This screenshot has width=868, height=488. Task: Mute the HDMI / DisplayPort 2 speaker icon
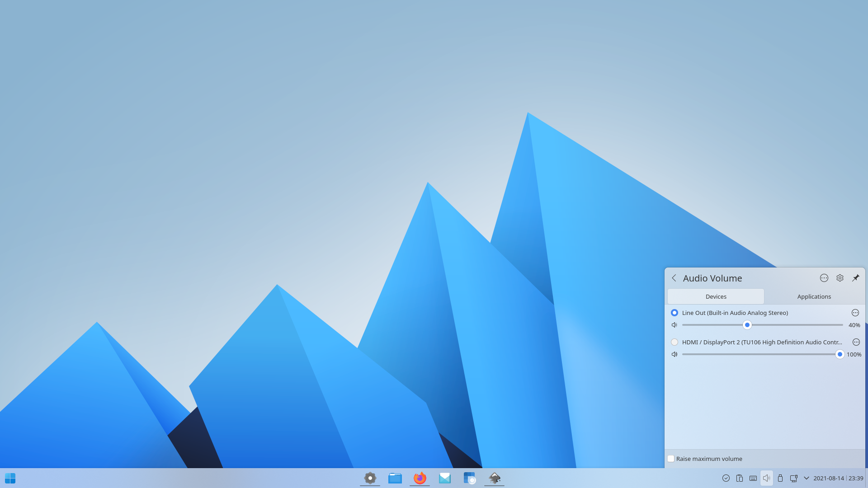(x=675, y=354)
